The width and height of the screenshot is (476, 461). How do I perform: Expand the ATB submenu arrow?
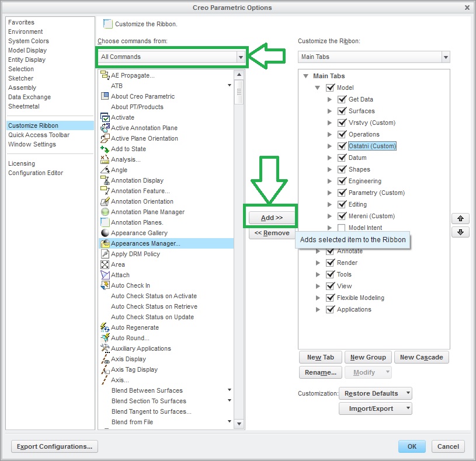pyautogui.click(x=230, y=86)
